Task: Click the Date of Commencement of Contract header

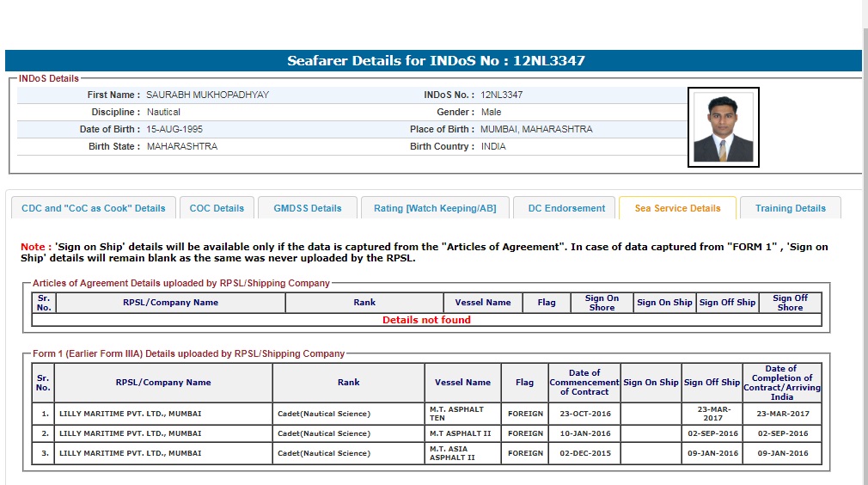Action: [x=584, y=383]
